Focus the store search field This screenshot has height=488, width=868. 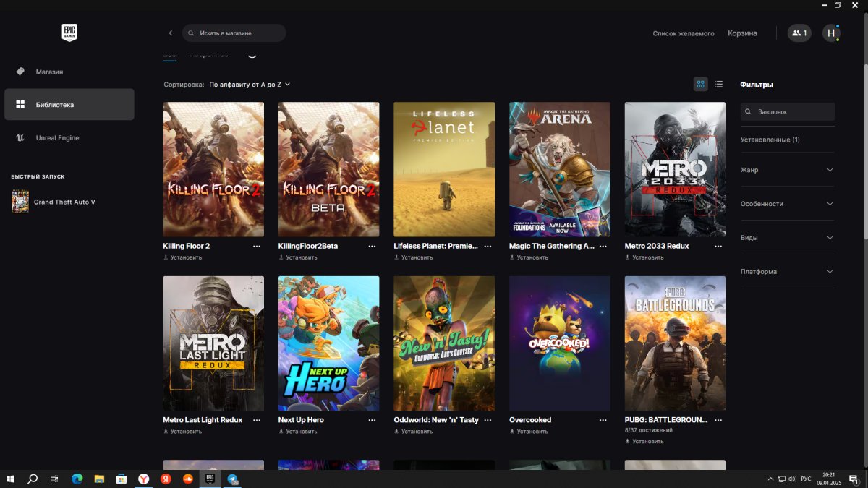click(234, 33)
